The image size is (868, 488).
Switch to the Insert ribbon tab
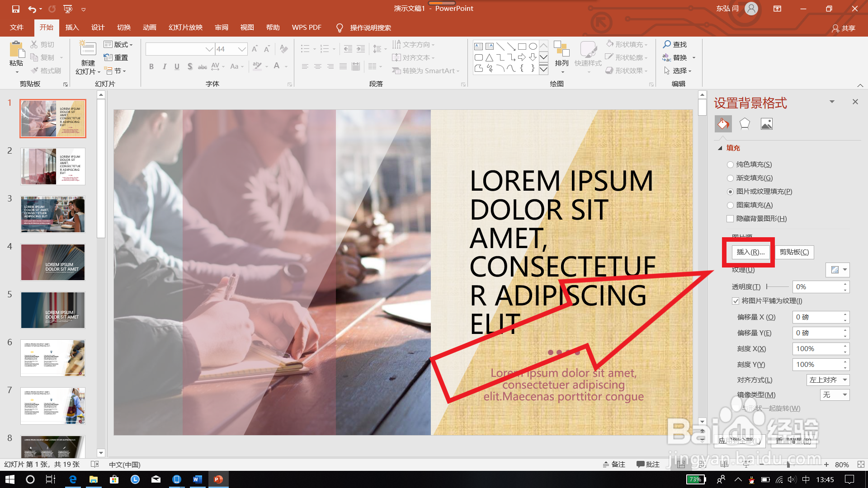pos(72,28)
